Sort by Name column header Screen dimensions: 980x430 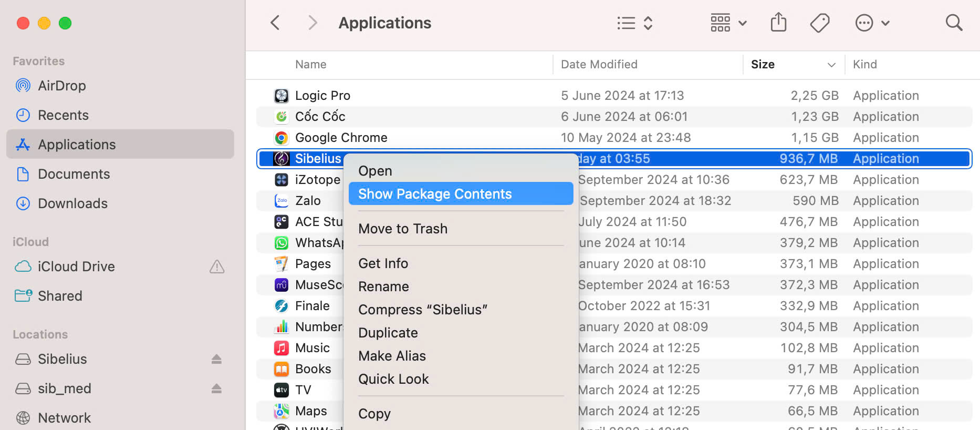(310, 65)
